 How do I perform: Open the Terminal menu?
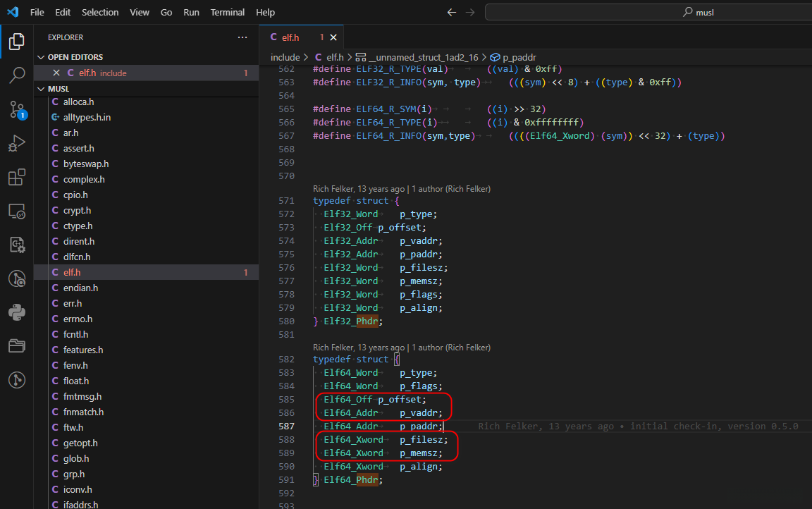click(x=227, y=12)
